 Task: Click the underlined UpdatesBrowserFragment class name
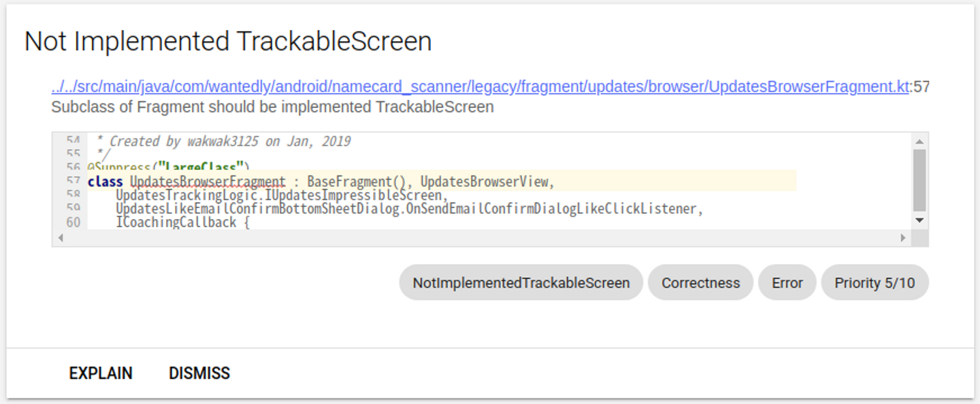208,182
